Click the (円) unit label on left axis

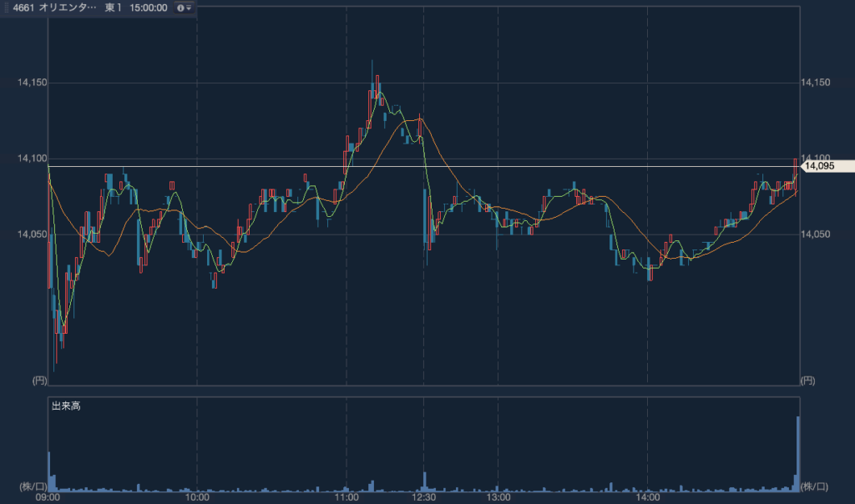tap(38, 381)
